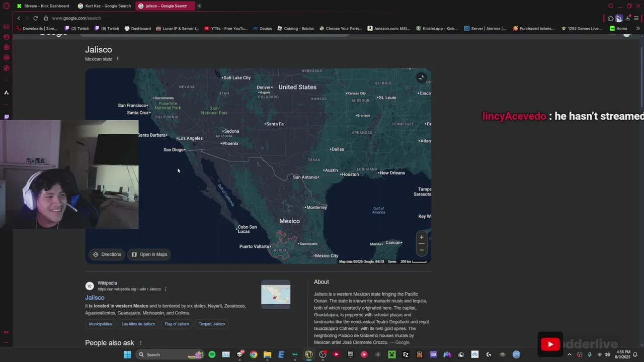Open Meta app icon in taskbar
This screenshot has height=362, width=644.
[x=474, y=354]
